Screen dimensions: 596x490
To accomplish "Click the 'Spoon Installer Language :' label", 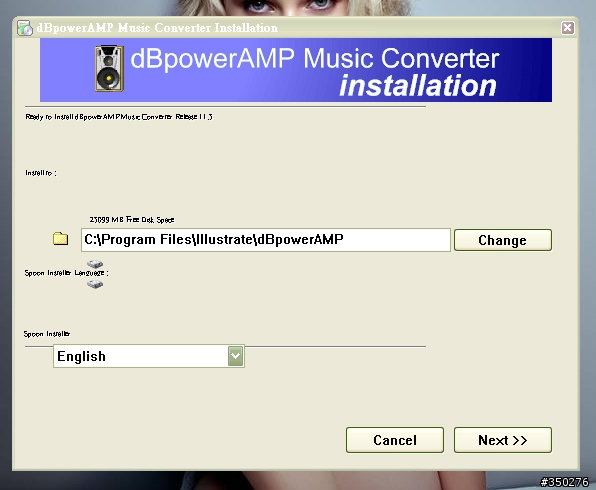I will pos(67,273).
